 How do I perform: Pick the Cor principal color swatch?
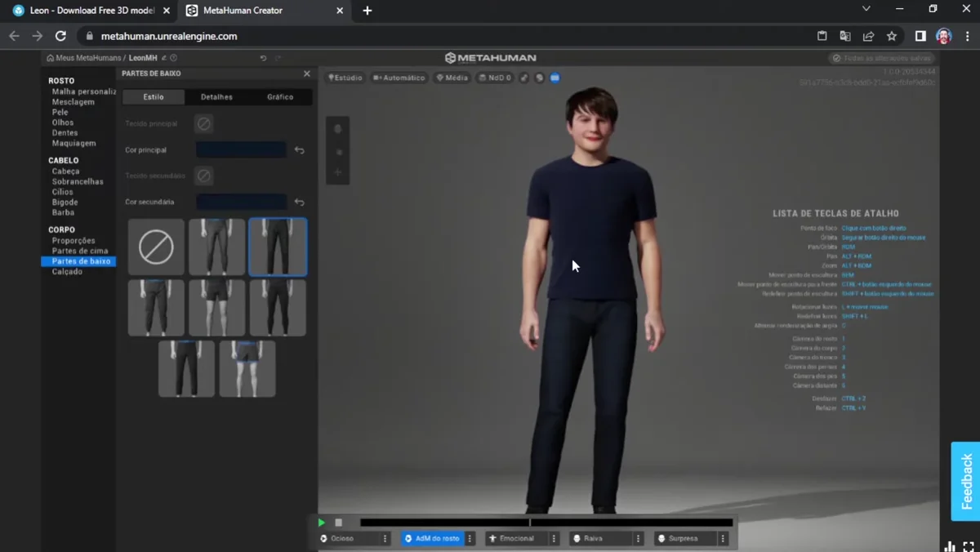(x=242, y=150)
